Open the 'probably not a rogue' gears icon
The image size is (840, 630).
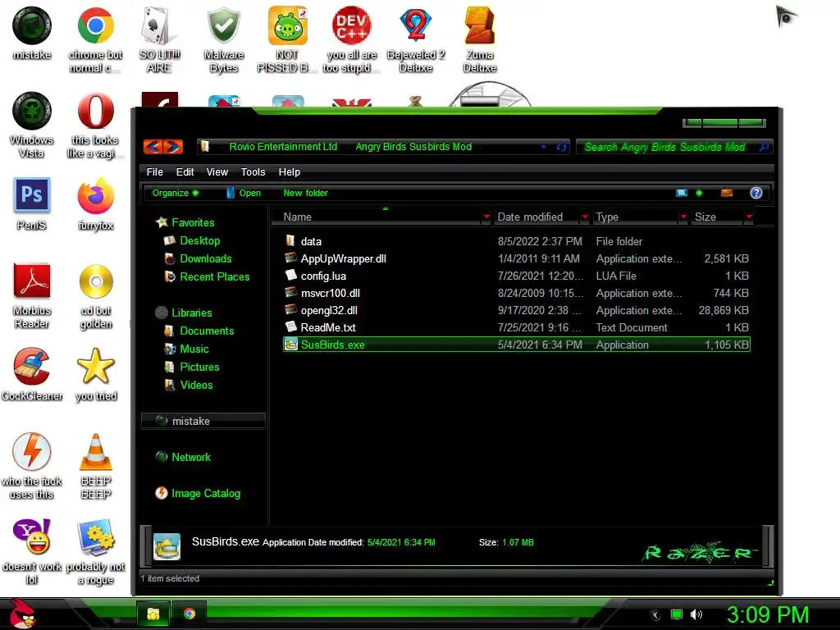96,536
